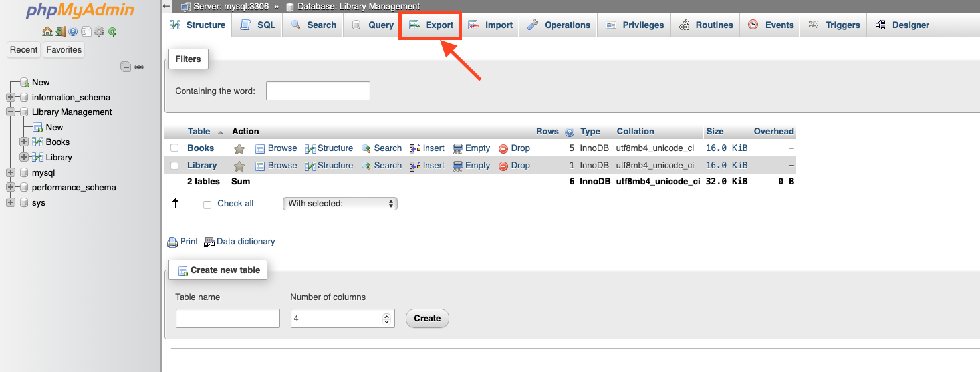Open the Privileges tab
This screenshot has width=980, height=372.
click(635, 25)
